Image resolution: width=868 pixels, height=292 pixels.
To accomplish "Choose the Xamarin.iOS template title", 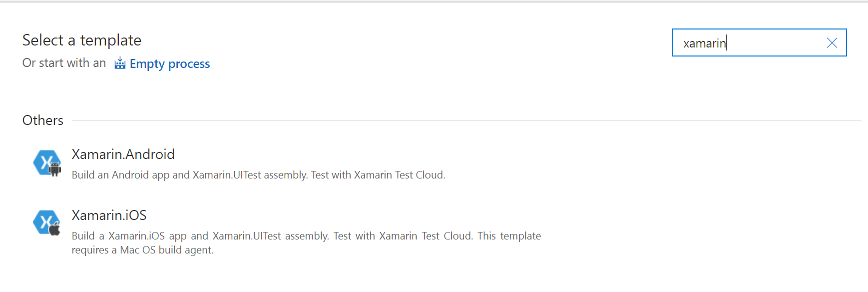I will pos(109,215).
